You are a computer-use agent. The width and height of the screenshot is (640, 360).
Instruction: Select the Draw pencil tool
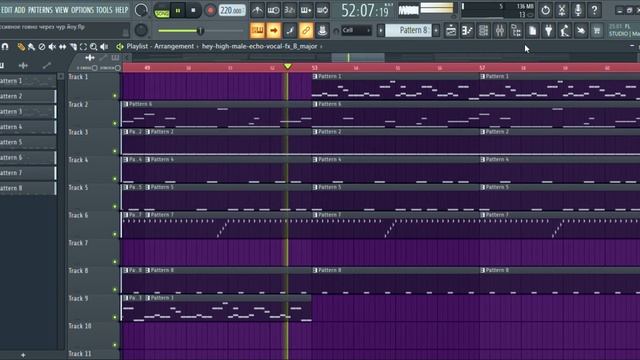(21, 47)
